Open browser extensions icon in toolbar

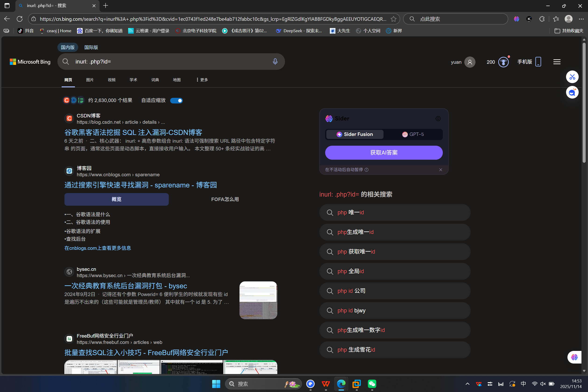coord(542,19)
